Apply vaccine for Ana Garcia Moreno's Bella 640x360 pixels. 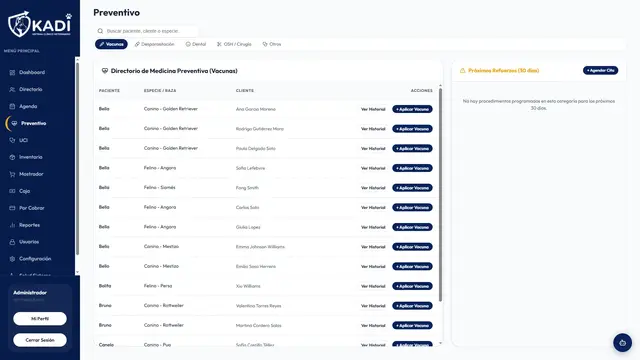[412, 109]
